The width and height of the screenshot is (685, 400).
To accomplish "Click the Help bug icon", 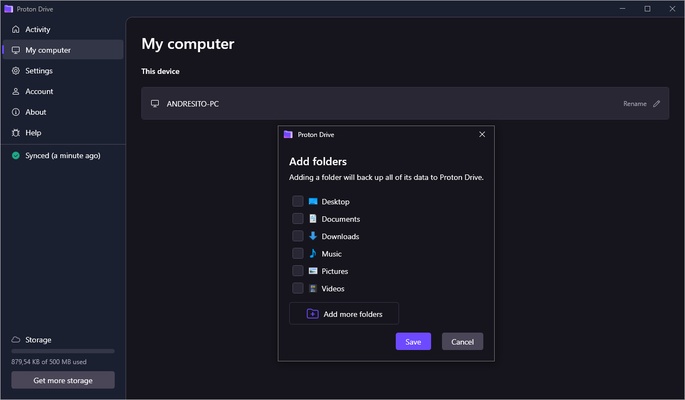I will (x=16, y=133).
